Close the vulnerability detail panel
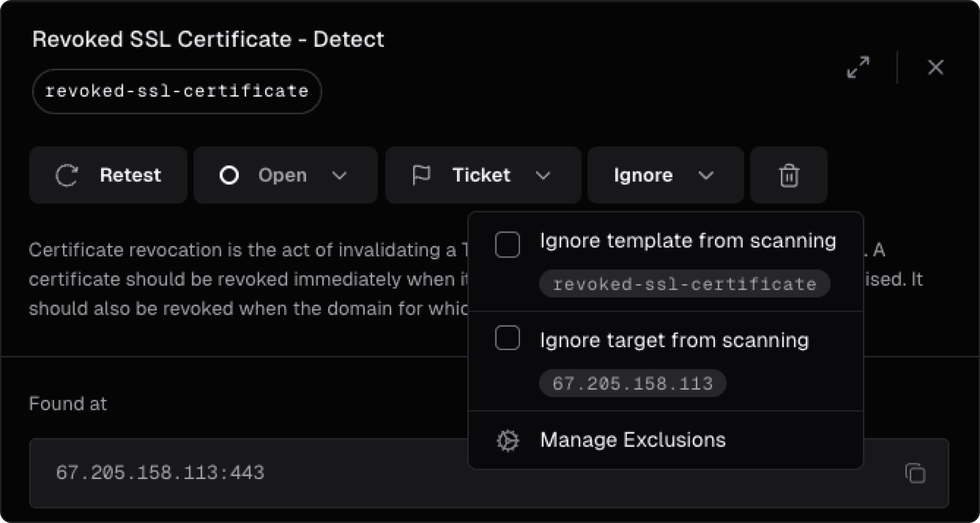This screenshot has height=523, width=980. pyautogui.click(x=936, y=67)
